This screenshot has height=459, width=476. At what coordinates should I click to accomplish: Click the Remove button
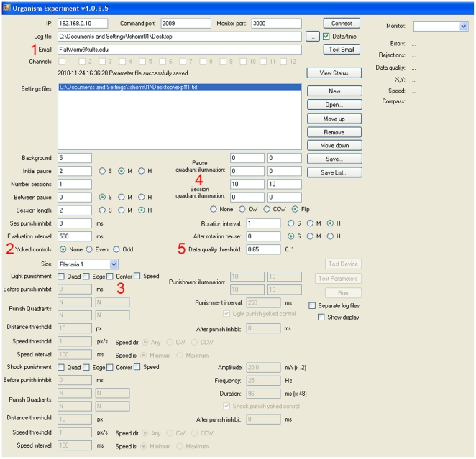click(x=334, y=132)
